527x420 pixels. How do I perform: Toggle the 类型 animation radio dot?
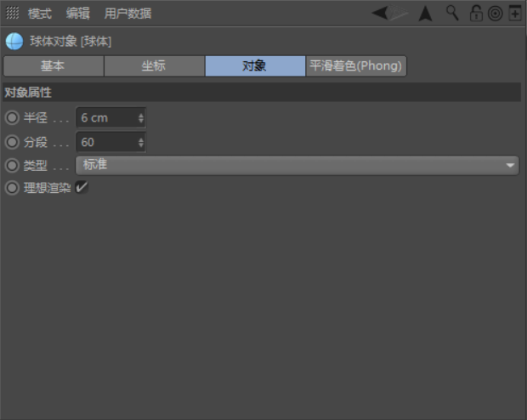12,165
